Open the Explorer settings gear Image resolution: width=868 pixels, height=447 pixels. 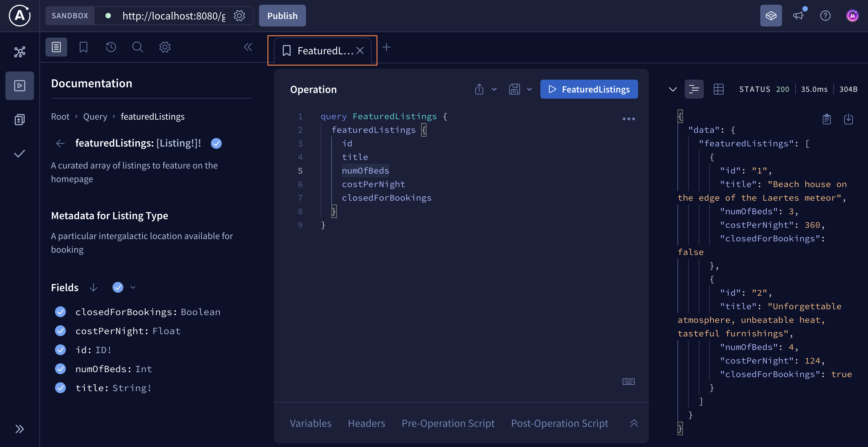pyautogui.click(x=165, y=47)
